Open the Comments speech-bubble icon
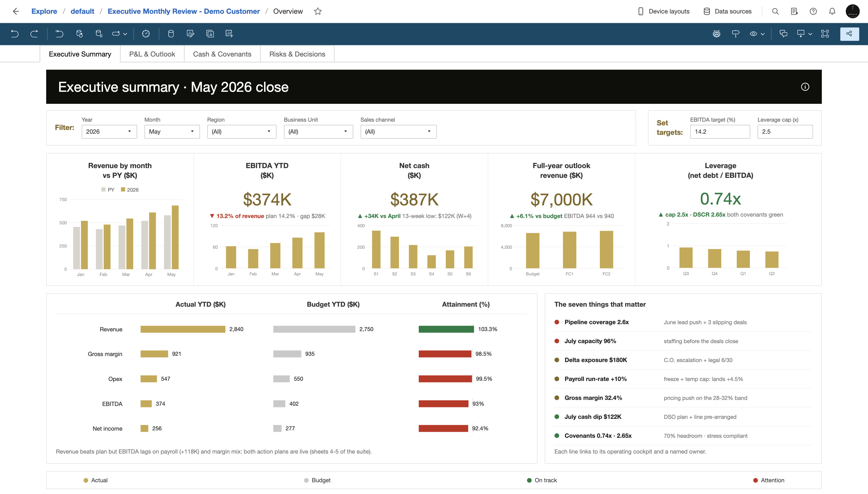This screenshot has width=868, height=494. (784, 34)
